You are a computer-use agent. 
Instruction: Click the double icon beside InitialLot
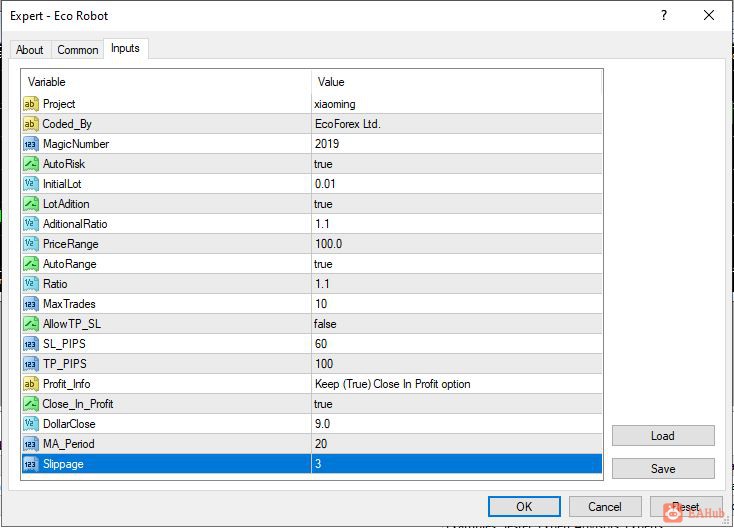30,184
